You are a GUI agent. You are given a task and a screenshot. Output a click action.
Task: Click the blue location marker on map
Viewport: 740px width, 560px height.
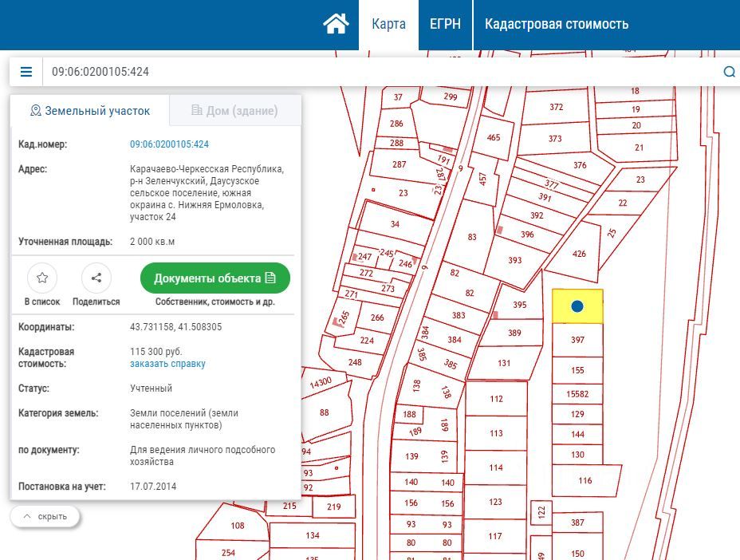(x=577, y=306)
